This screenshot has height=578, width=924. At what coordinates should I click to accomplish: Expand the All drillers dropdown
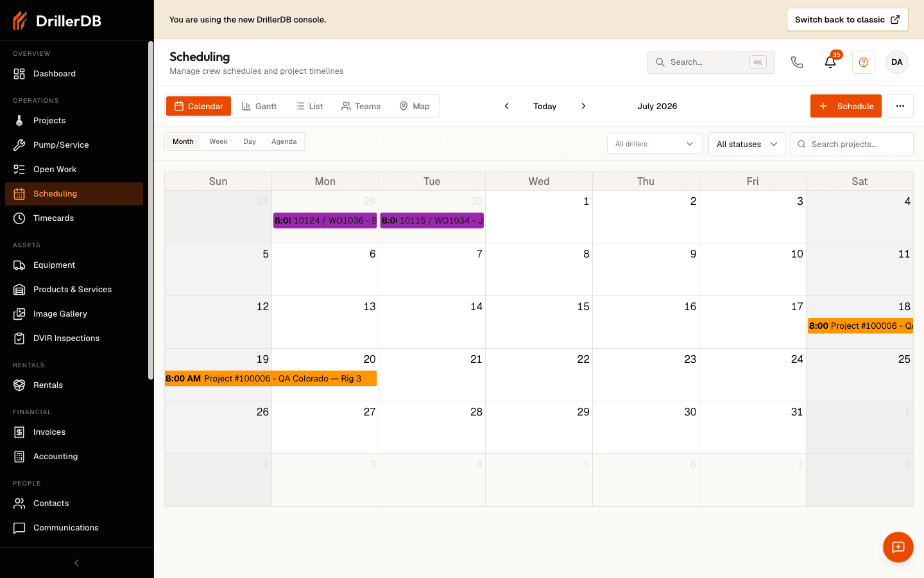coord(655,144)
